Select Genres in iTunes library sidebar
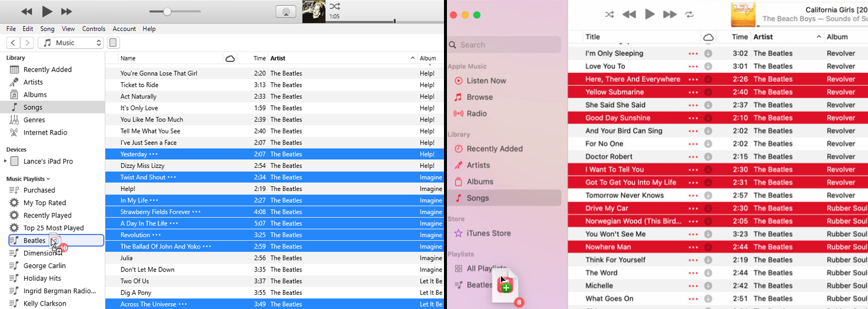Image resolution: width=868 pixels, height=309 pixels. click(x=34, y=120)
